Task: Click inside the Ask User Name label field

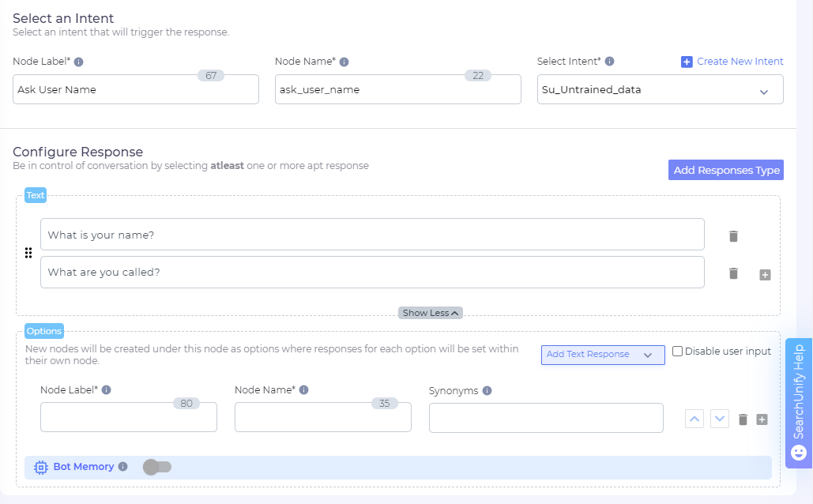Action: pyautogui.click(x=134, y=88)
